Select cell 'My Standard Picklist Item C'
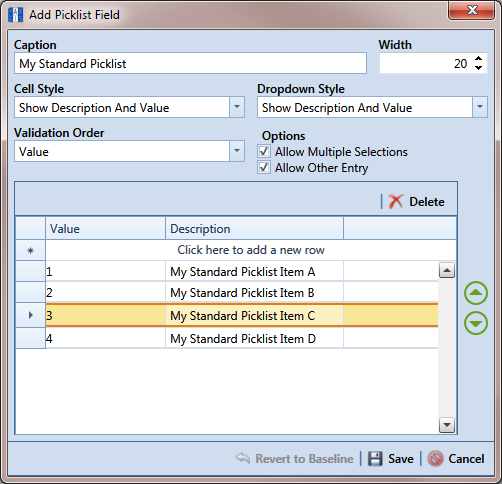The image size is (502, 484). pos(254,315)
